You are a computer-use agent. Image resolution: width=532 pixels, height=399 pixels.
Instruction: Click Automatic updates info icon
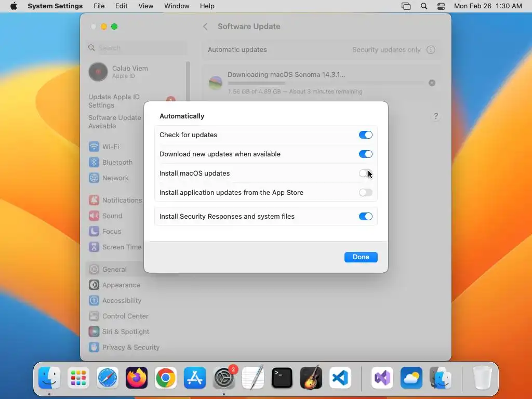tap(431, 50)
